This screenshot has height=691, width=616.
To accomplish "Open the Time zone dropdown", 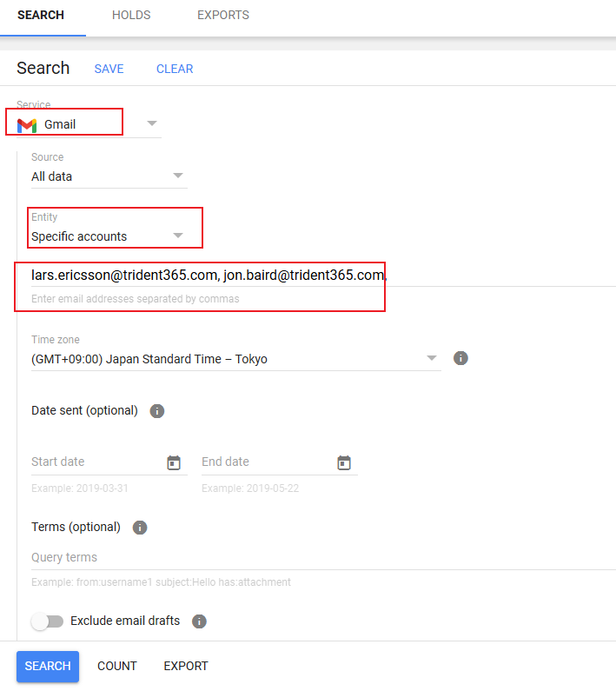I will click(432, 358).
